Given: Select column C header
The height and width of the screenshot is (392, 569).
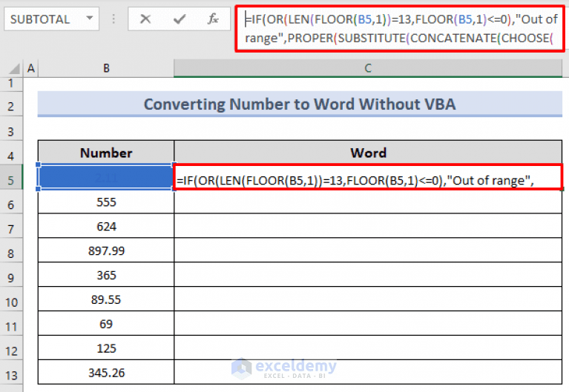Looking at the screenshot, I should [x=368, y=68].
